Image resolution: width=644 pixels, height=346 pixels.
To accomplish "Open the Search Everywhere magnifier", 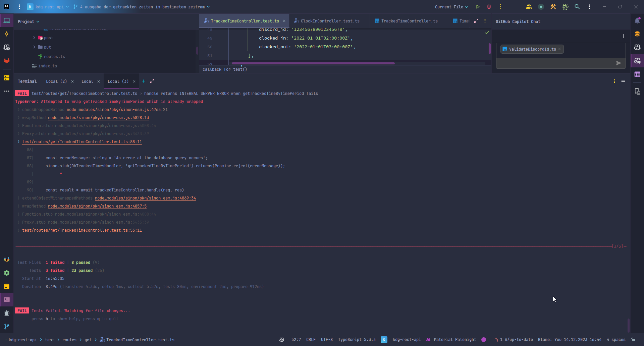I will (x=577, y=7).
